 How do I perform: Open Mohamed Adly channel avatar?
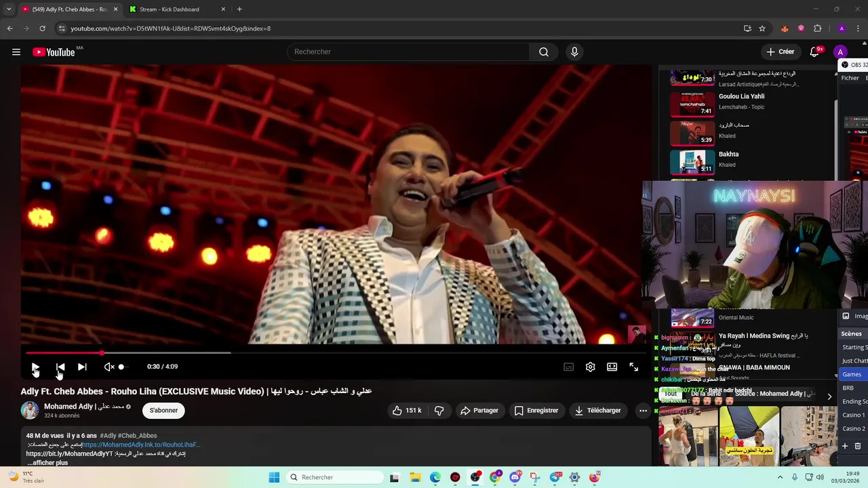(x=30, y=410)
